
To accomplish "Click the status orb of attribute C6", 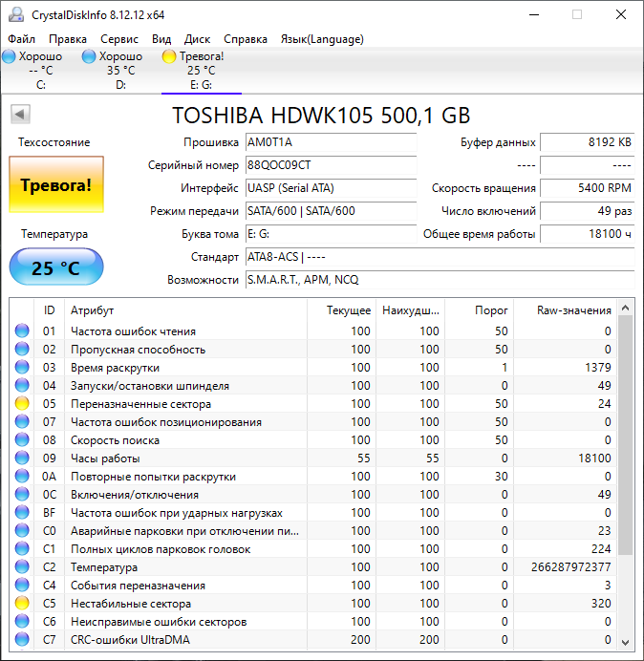I will pyautogui.click(x=22, y=621).
